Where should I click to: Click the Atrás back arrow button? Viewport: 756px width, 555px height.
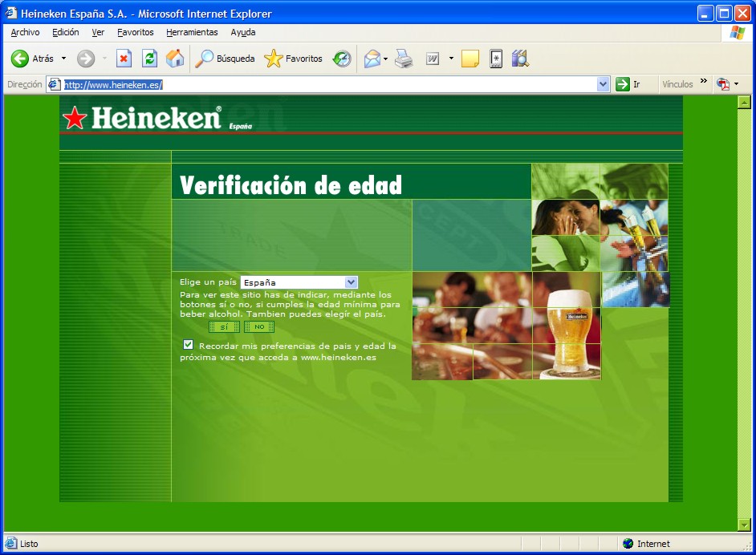[x=21, y=59]
